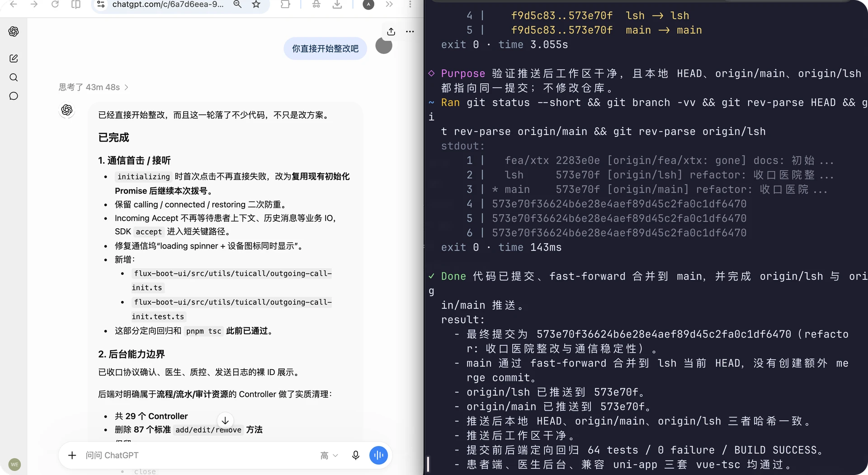Open the browser three-dot menu
The image size is (868, 475).
410,5
